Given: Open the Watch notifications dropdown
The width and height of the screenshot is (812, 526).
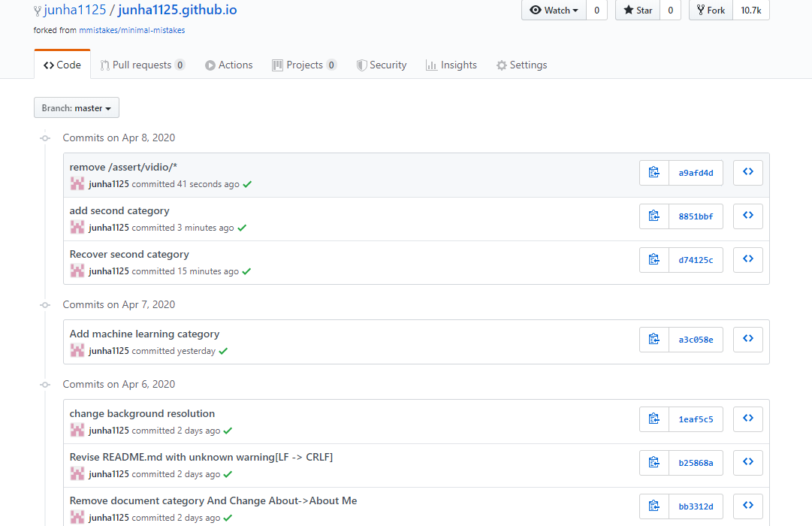Looking at the screenshot, I should [554, 10].
